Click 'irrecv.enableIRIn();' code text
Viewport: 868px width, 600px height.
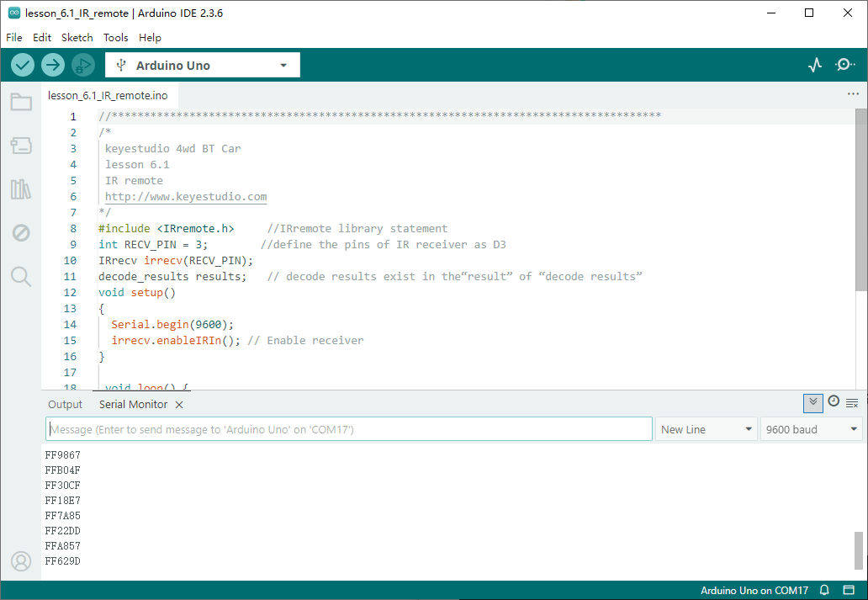176,341
